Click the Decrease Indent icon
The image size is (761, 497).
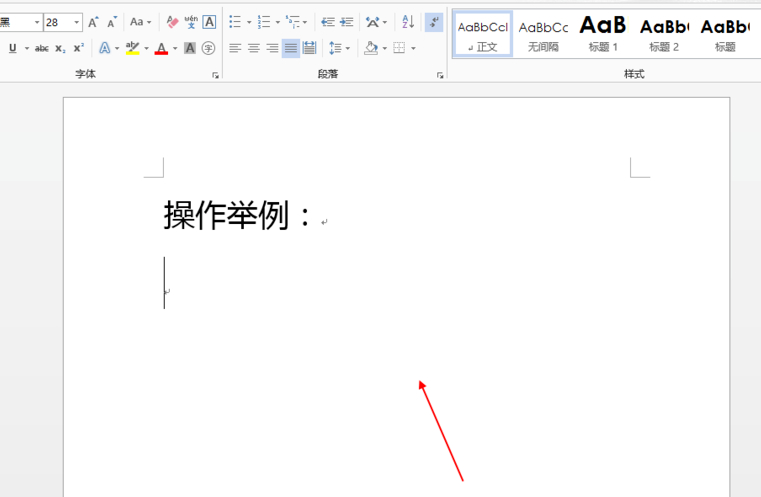point(327,22)
